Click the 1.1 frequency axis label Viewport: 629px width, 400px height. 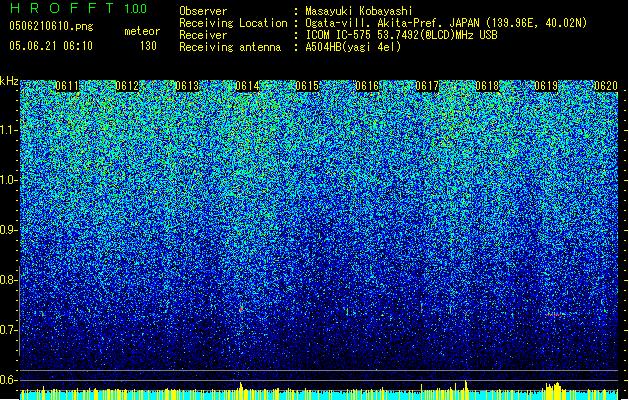(9, 130)
